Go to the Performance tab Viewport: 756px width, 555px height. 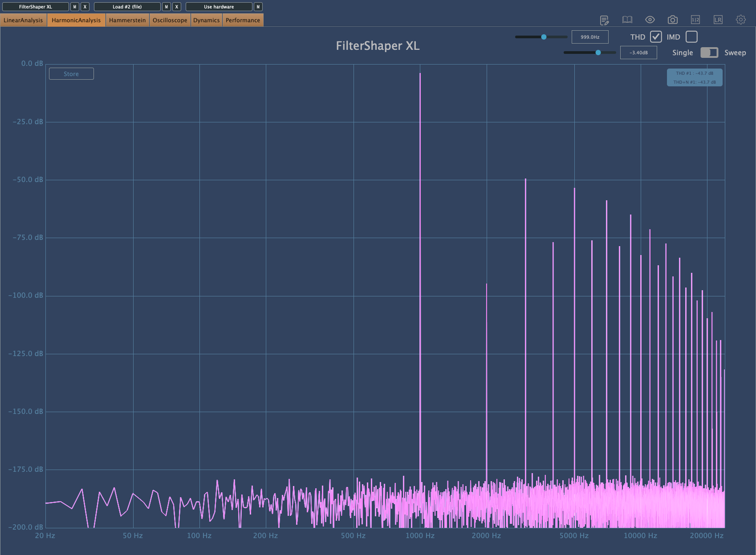click(x=243, y=20)
